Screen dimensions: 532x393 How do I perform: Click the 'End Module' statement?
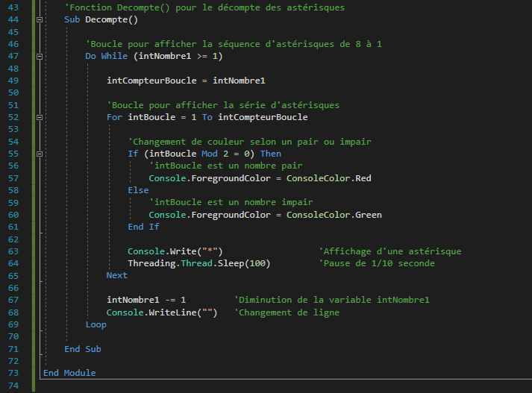point(69,373)
